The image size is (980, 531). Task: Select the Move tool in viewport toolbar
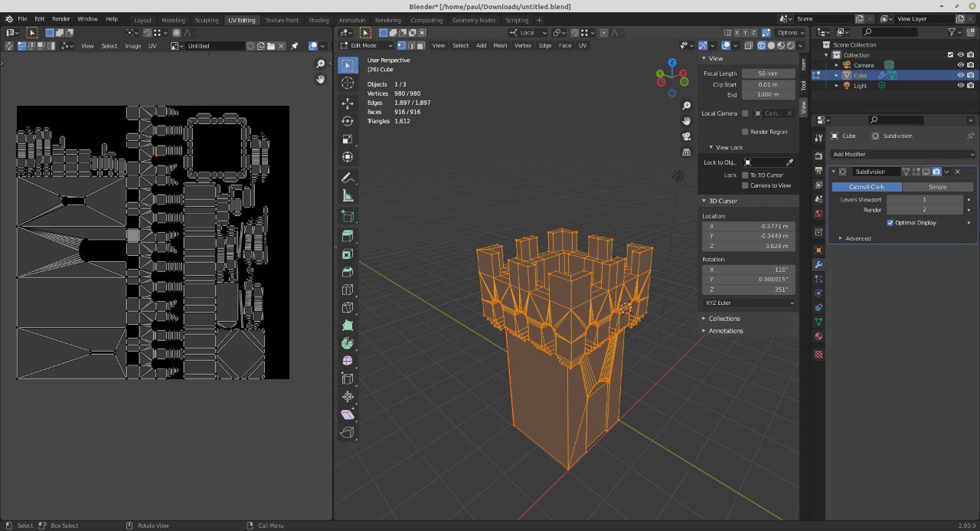point(348,103)
